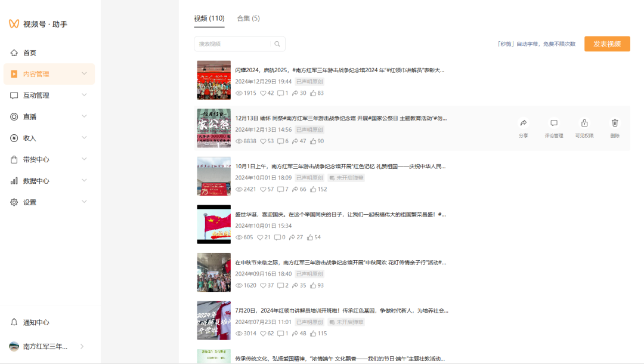This screenshot has width=644, height=364.
Task: Click the 可见权限 lock icon
Action: [584, 122]
